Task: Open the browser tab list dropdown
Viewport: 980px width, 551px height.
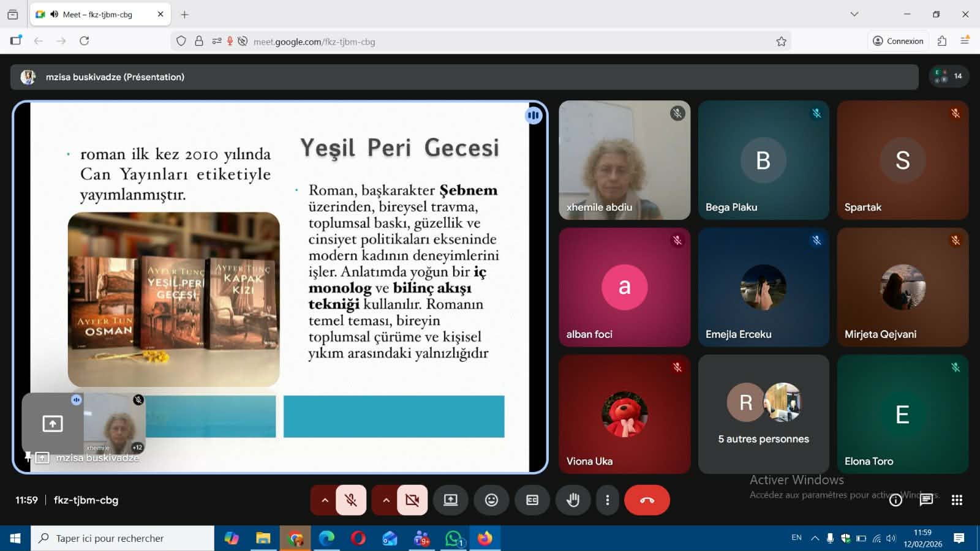Action: [854, 14]
